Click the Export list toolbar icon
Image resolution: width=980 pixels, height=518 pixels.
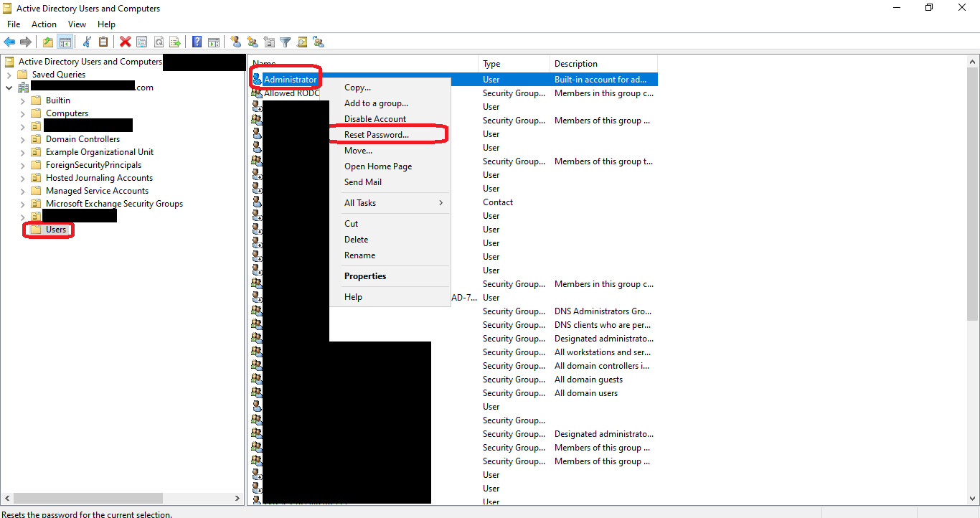(174, 42)
